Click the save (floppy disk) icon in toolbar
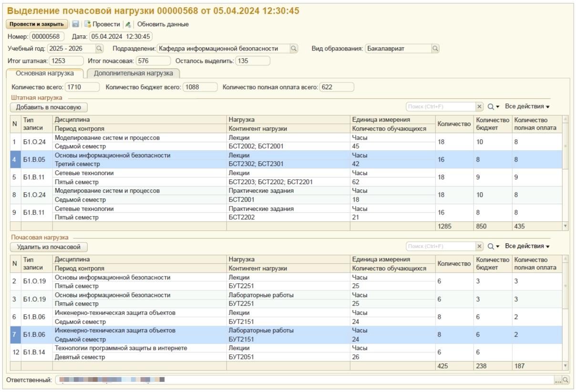576x392 pixels. click(76, 24)
